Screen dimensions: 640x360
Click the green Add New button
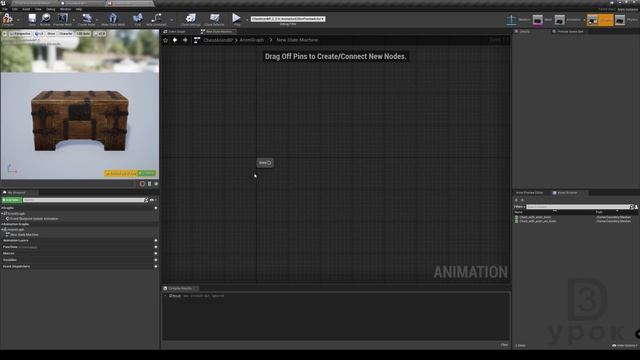pyautogui.click(x=11, y=200)
